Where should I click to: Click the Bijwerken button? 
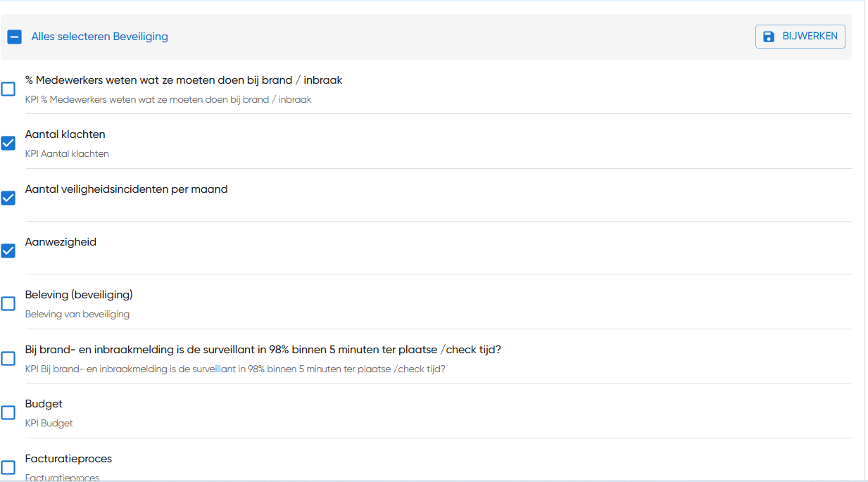point(800,37)
